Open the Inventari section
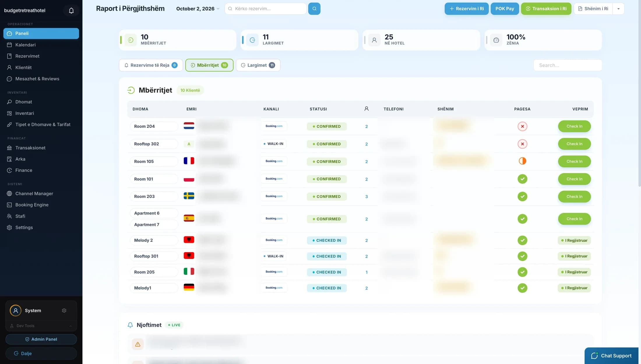641x364 pixels. point(41,113)
